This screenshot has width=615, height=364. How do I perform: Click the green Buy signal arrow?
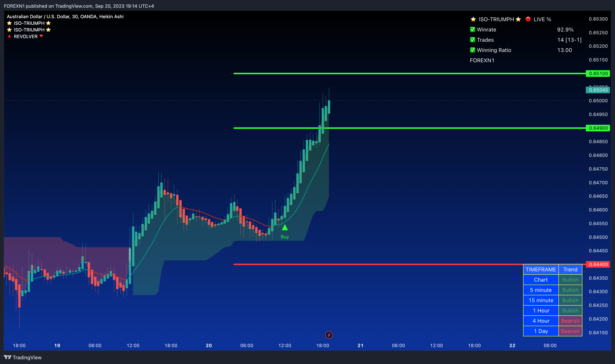(x=285, y=227)
